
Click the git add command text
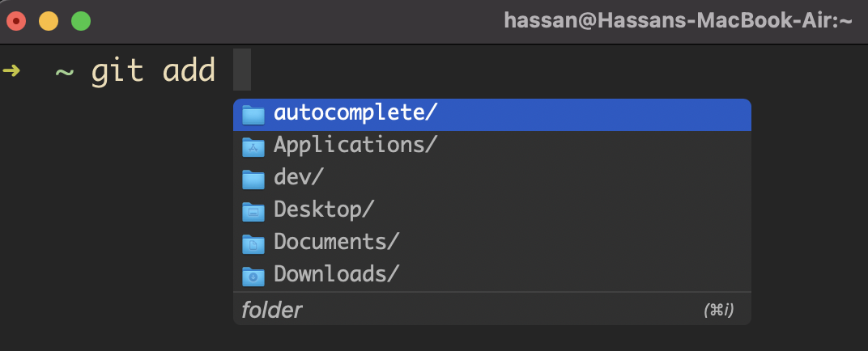[x=153, y=70]
